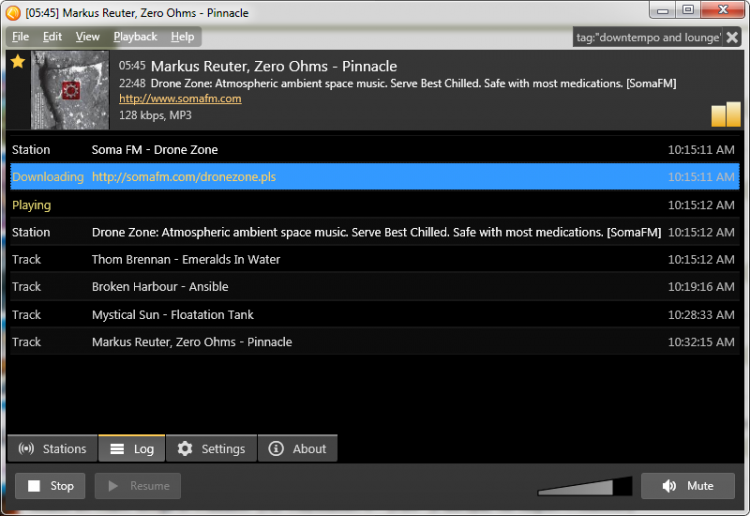Open the About tab
This screenshot has height=516, width=750.
[x=298, y=449]
